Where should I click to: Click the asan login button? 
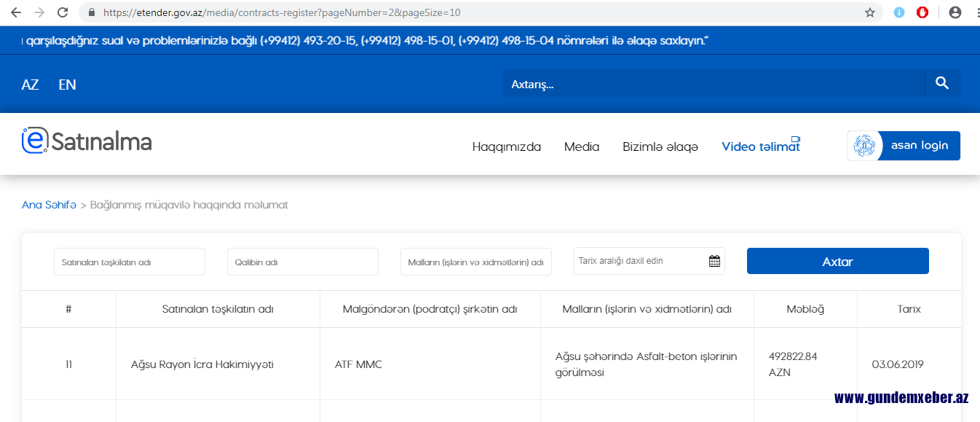[904, 146]
